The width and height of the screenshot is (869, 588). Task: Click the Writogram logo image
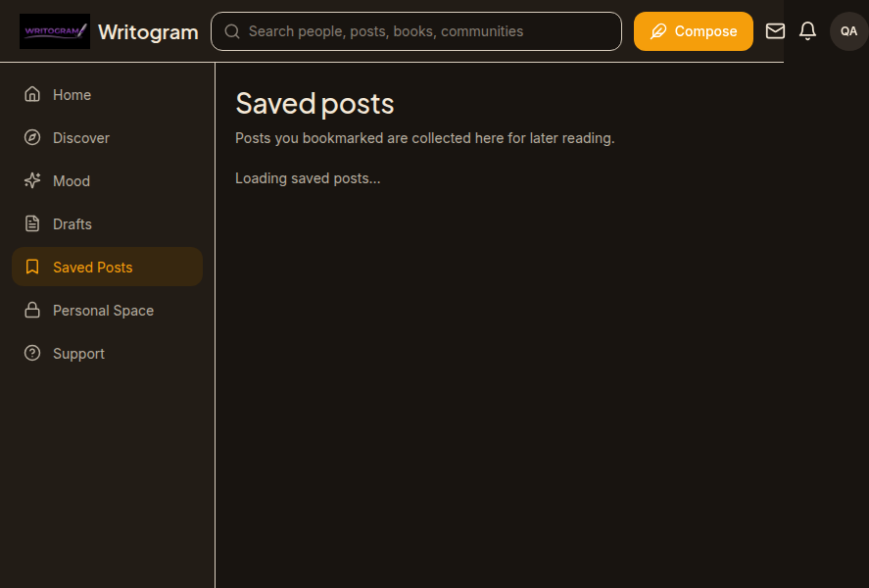(x=54, y=31)
